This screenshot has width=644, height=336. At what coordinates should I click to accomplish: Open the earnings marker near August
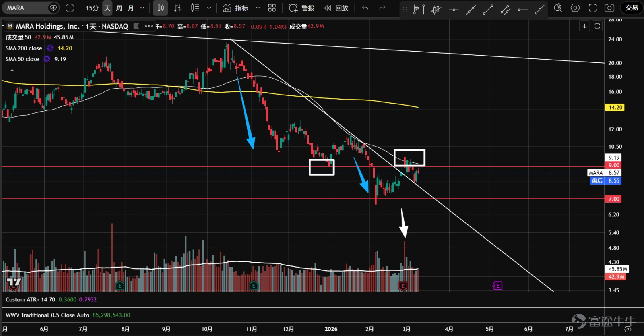pyautogui.click(x=120, y=286)
